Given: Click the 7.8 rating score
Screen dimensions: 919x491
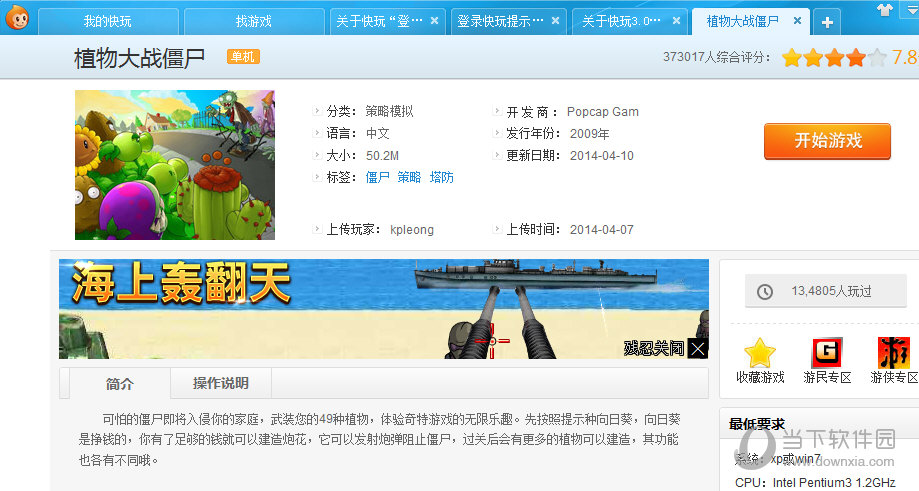Looking at the screenshot, I should point(905,57).
